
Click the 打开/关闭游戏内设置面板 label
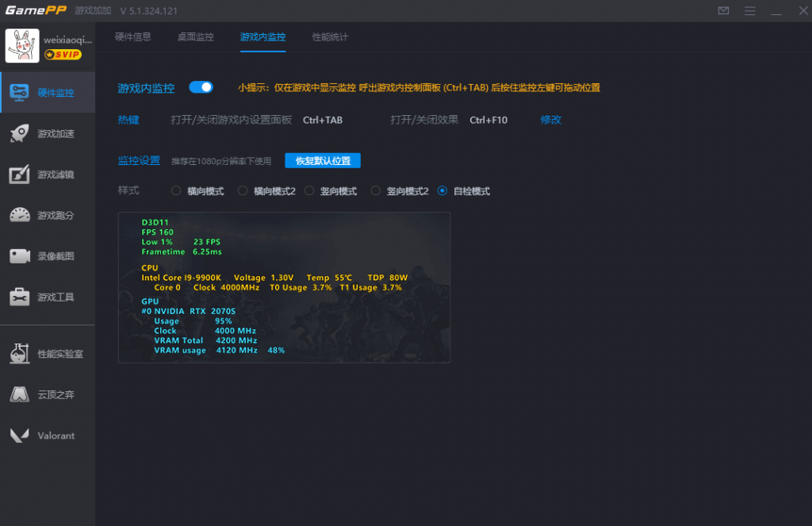(232, 120)
